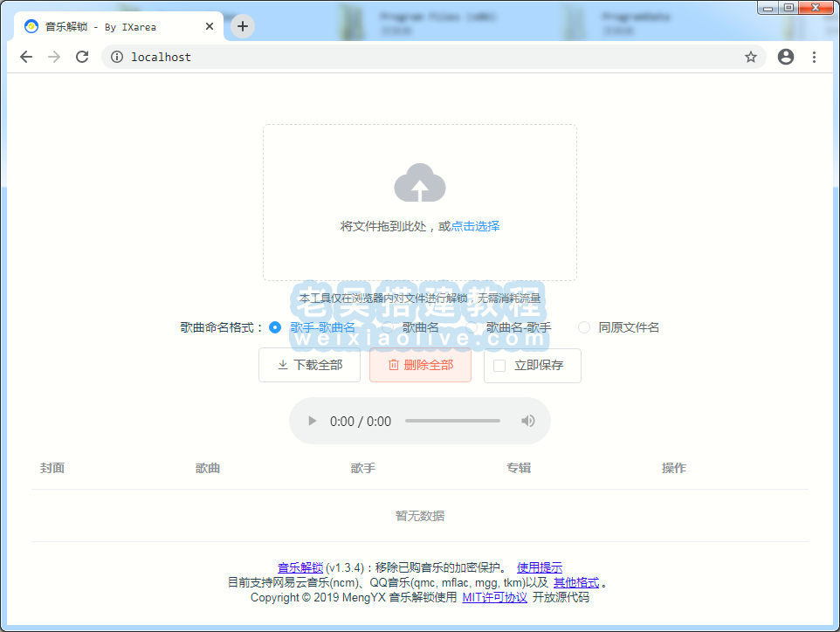Viewport: 840px width, 632px height.
Task: Click the browser forward arrow
Action: click(x=54, y=57)
